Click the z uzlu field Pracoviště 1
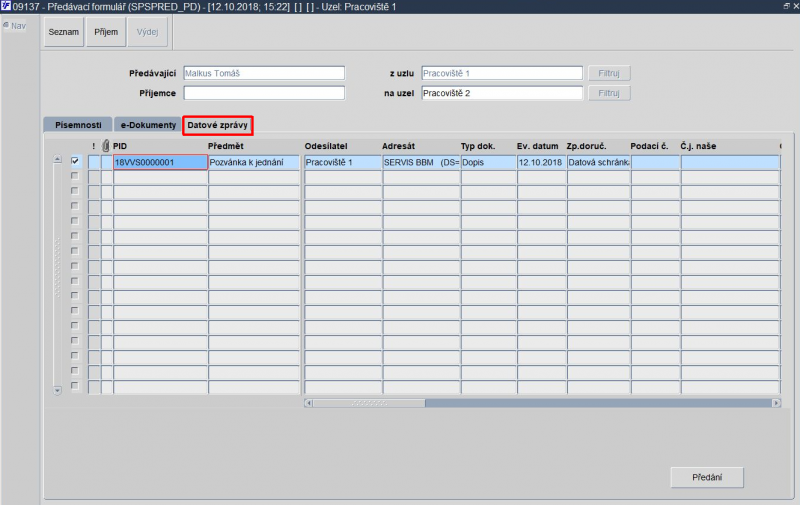Image resolution: width=800 pixels, height=505 pixels. 502,73
